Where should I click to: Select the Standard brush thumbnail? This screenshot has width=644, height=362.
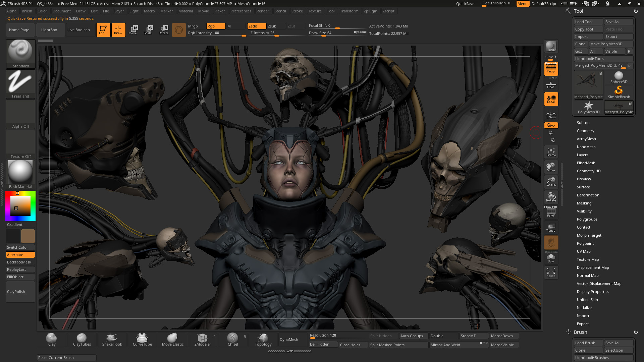(20, 54)
